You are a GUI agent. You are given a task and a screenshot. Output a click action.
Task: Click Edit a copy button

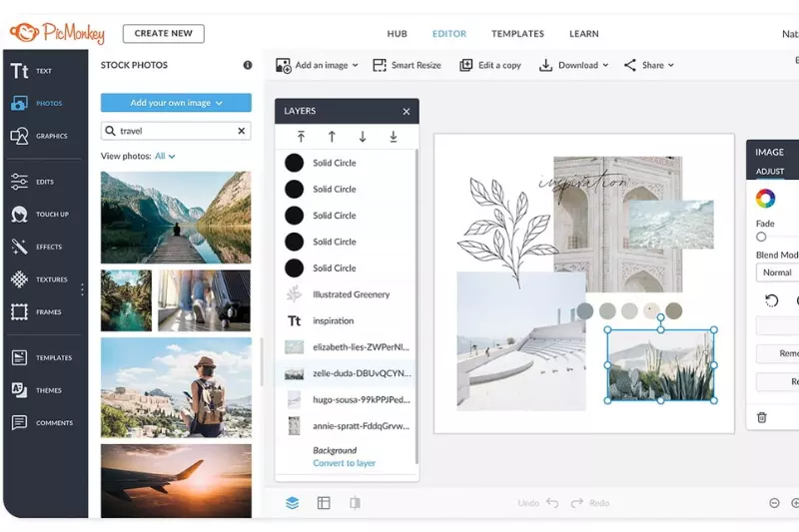point(490,65)
